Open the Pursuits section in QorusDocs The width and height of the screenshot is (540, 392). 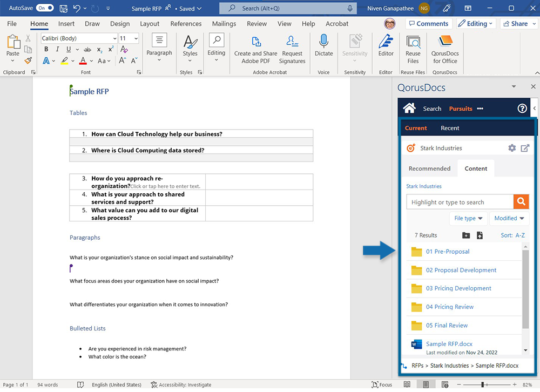click(x=461, y=109)
